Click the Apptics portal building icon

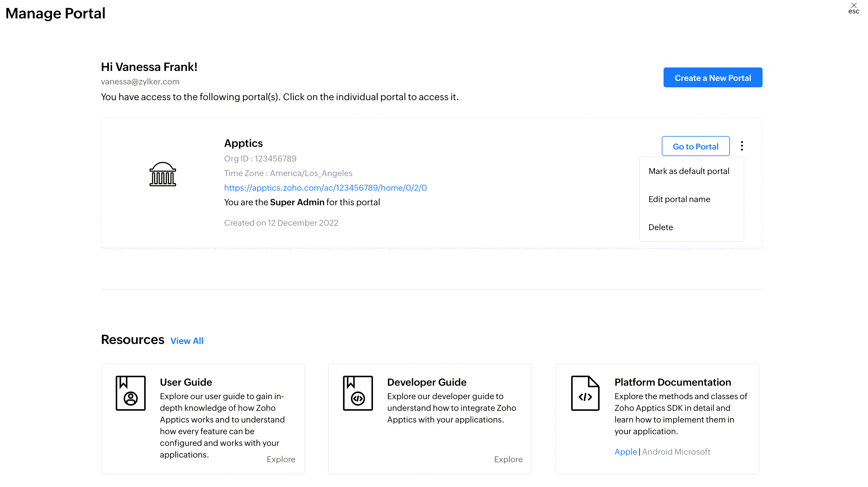coord(163,174)
